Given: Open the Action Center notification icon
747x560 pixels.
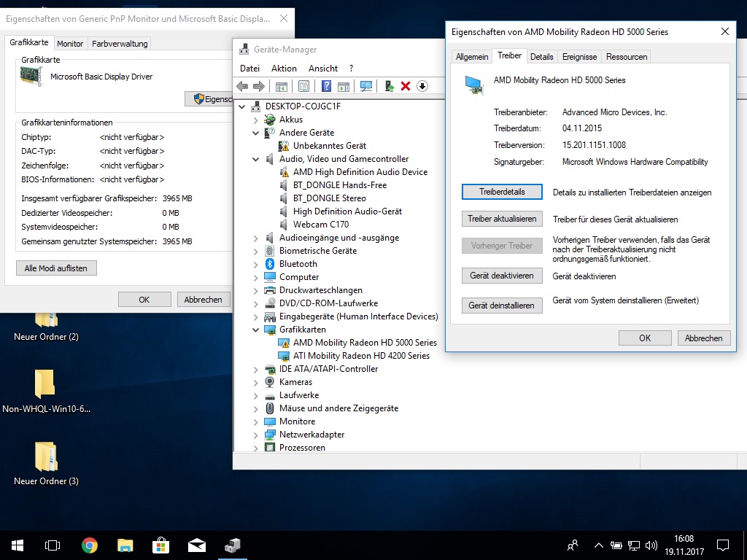Looking at the screenshot, I should coord(723,545).
